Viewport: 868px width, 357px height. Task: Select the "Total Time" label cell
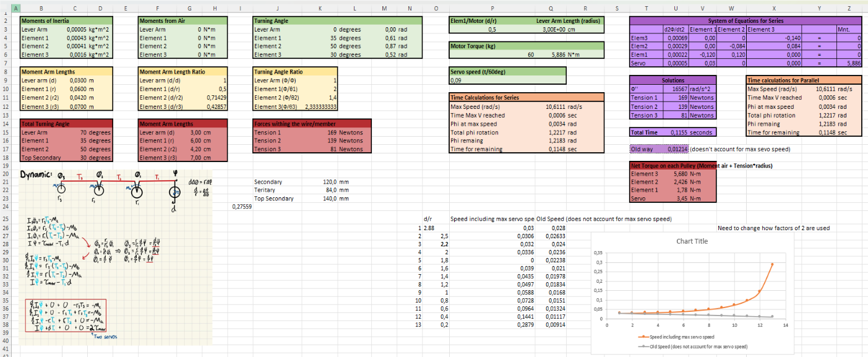coord(645,132)
